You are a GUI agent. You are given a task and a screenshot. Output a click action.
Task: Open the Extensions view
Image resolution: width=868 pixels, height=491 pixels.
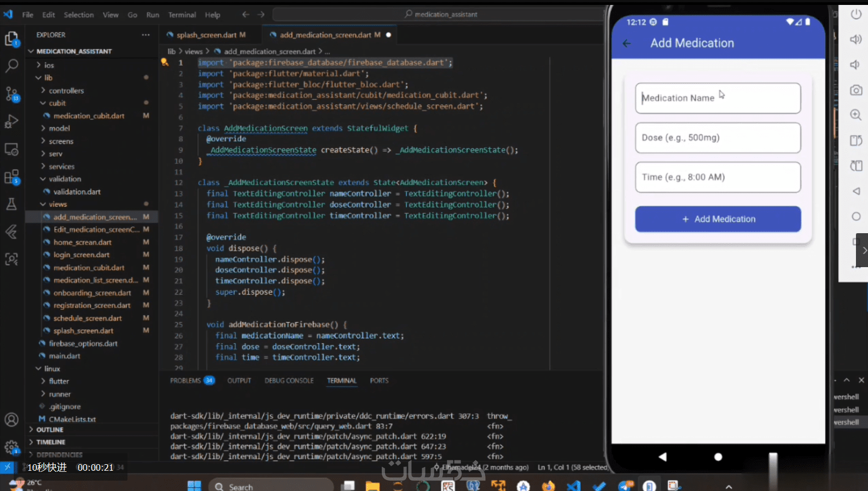coord(11,177)
